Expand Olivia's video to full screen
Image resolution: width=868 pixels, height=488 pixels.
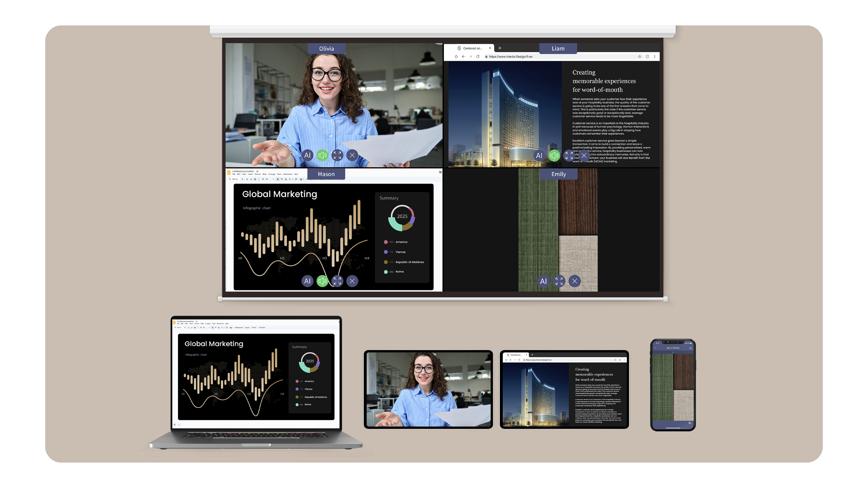pyautogui.click(x=337, y=155)
